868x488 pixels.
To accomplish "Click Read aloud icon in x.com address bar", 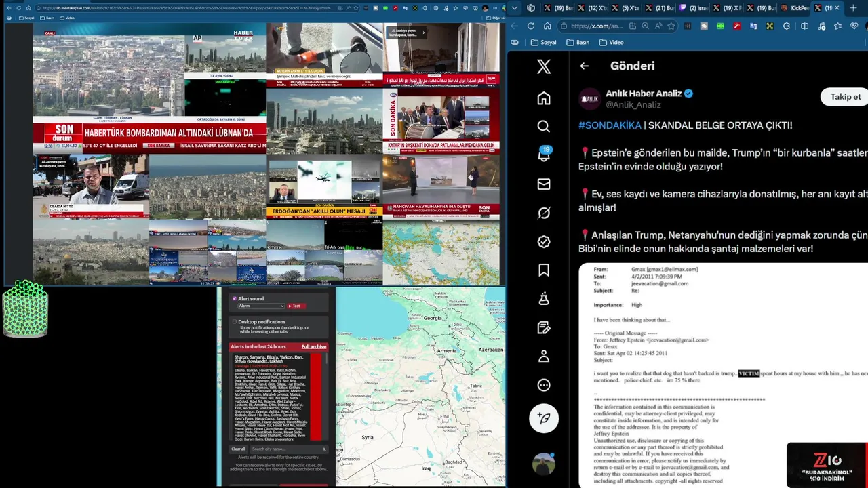I will click(x=658, y=26).
